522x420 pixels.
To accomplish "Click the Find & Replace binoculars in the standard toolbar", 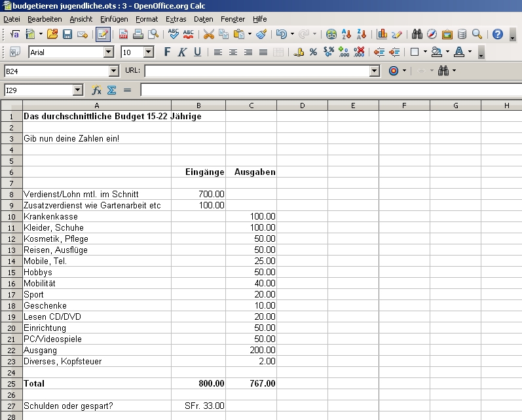I will click(x=417, y=34).
